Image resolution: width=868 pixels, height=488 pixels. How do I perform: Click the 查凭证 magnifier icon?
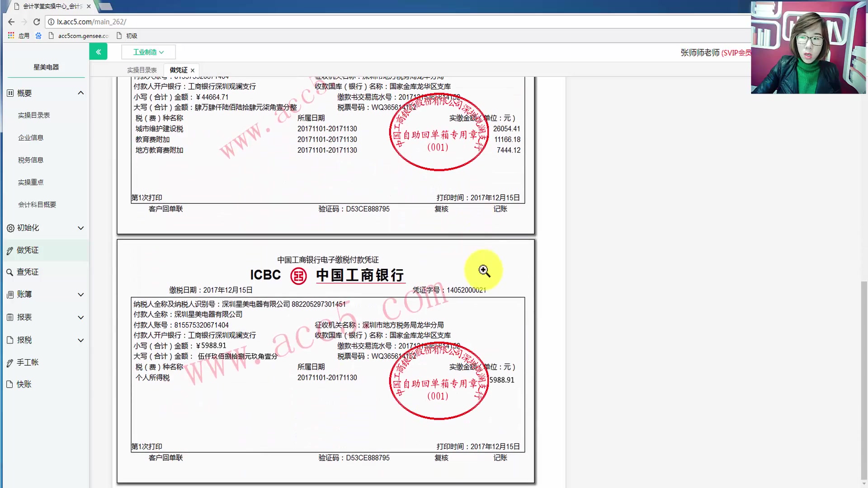(x=10, y=272)
